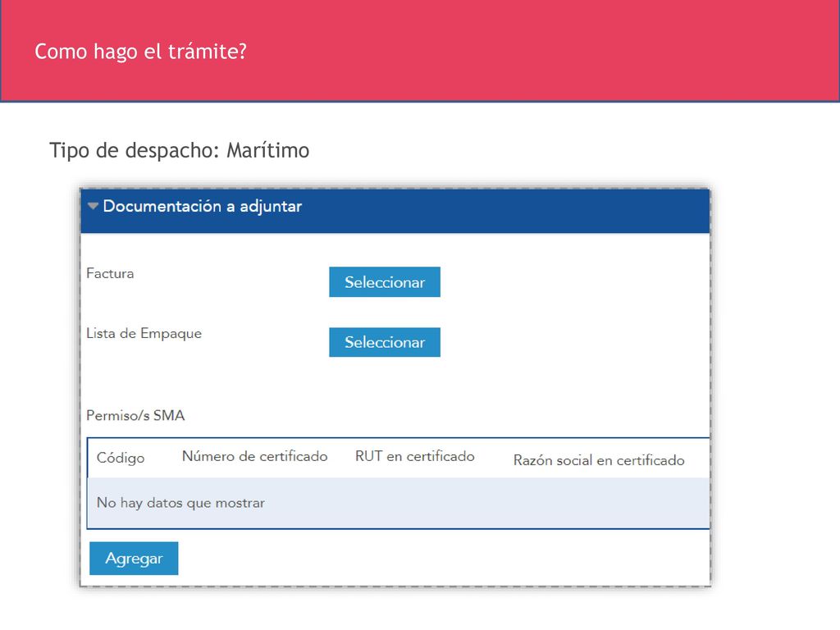Click the Factura label

point(110,273)
